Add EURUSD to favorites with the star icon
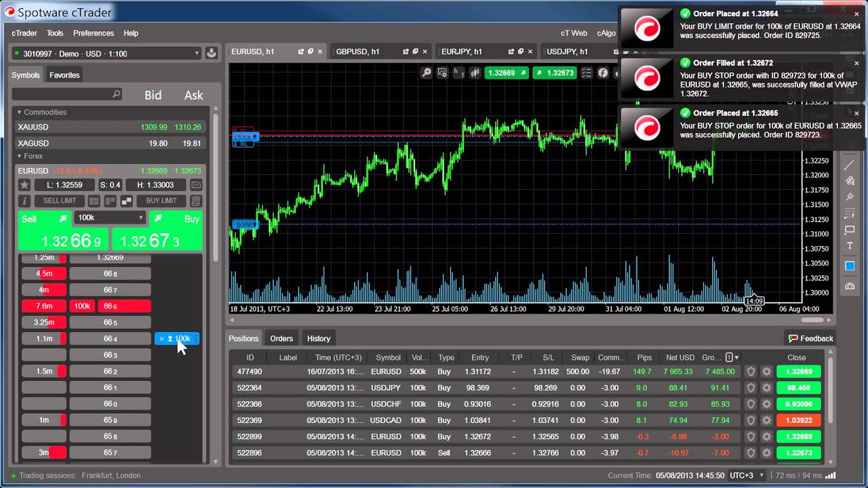The width and height of the screenshot is (868, 488). tap(25, 185)
